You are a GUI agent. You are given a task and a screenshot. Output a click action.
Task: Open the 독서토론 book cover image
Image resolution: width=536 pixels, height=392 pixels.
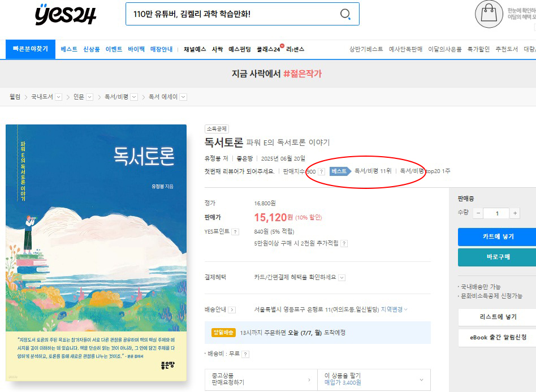point(96,253)
